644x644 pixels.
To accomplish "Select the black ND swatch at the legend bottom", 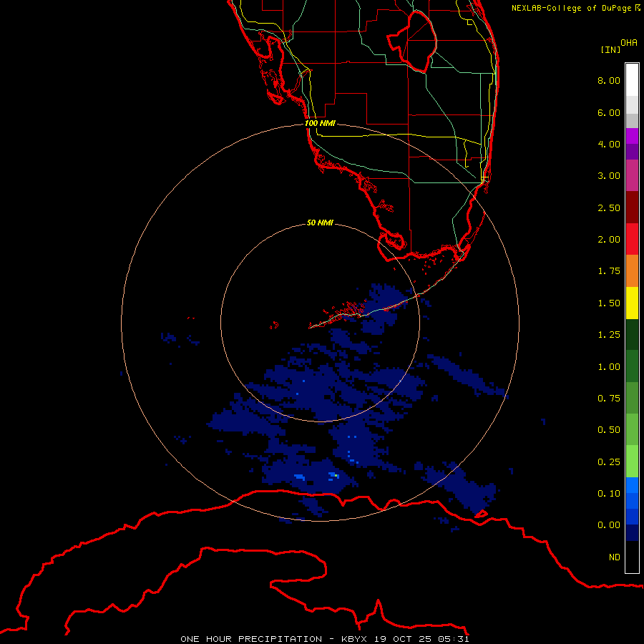I will coord(632,557).
